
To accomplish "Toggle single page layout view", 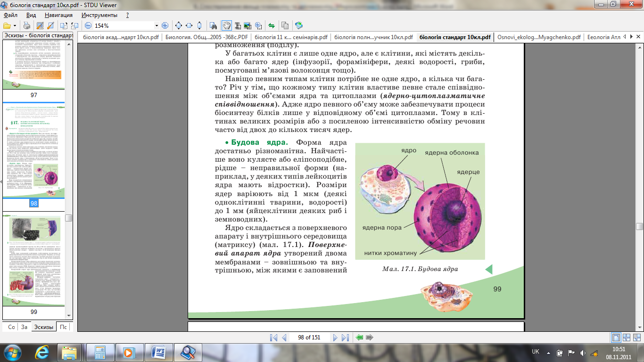I will tap(616, 337).
